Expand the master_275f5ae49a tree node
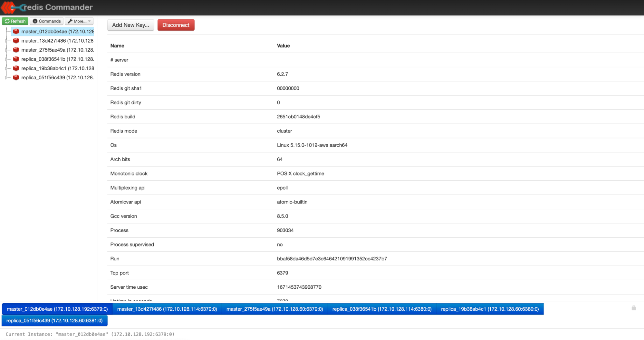This screenshot has width=644, height=340. tap(6, 50)
